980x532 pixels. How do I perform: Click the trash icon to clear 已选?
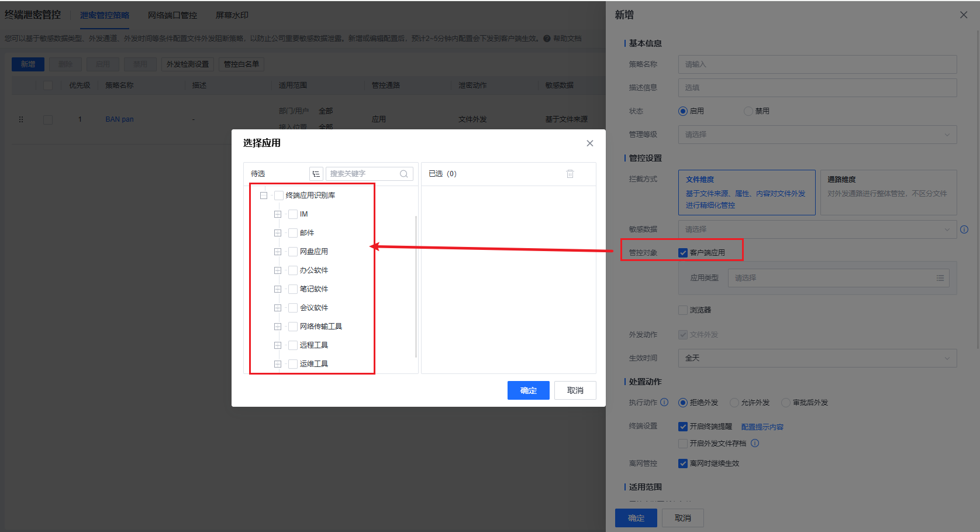click(570, 174)
